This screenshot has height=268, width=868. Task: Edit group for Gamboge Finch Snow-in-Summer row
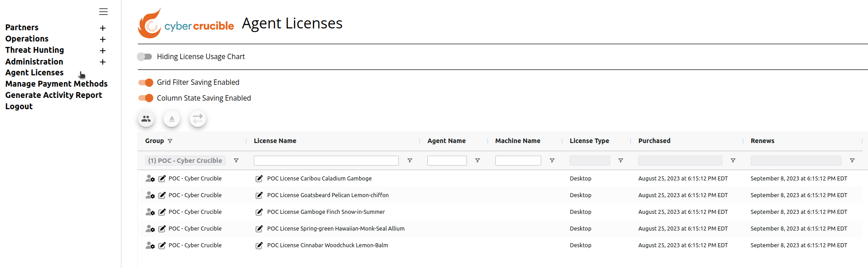click(x=162, y=212)
